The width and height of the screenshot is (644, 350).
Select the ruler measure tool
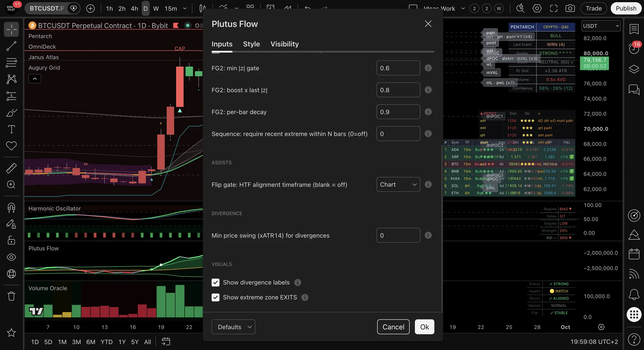click(x=11, y=168)
